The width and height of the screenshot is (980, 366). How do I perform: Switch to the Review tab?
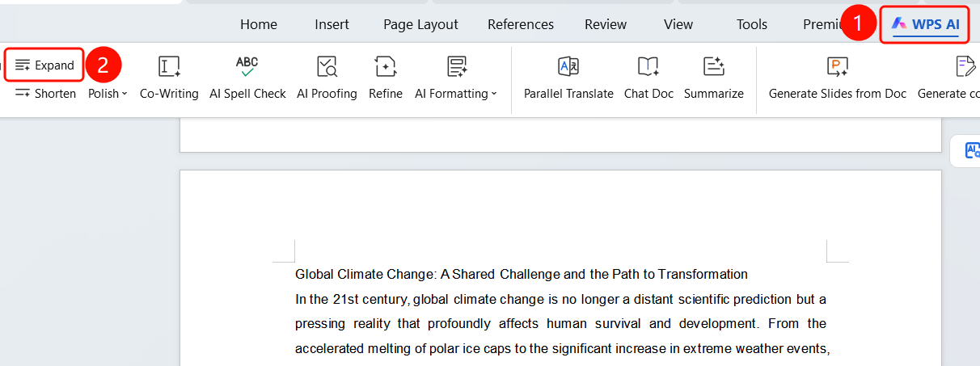click(606, 24)
